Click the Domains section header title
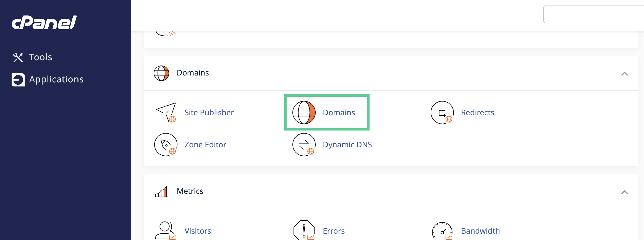This screenshot has height=240, width=644. coord(193,73)
